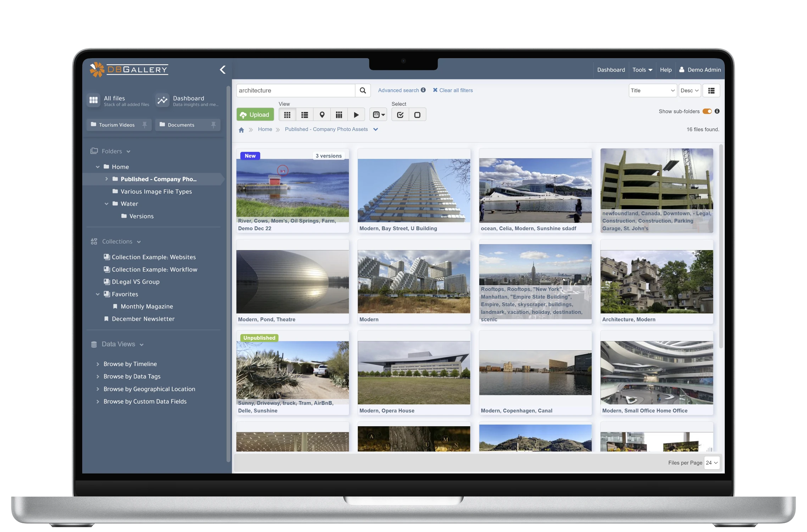Open Files per Page dropdown
Viewport: 807px width, 532px height.
[712, 463]
